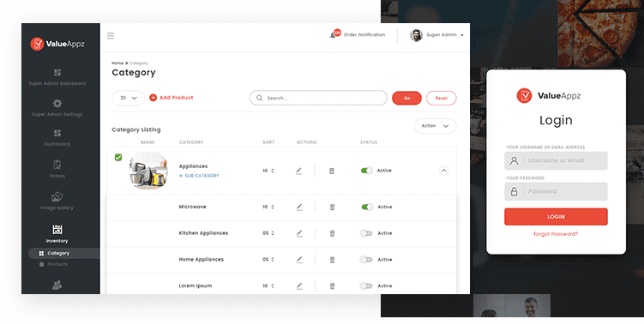644x325 pixels.
Task: Delete the Microwave row trash icon
Action: click(x=332, y=207)
